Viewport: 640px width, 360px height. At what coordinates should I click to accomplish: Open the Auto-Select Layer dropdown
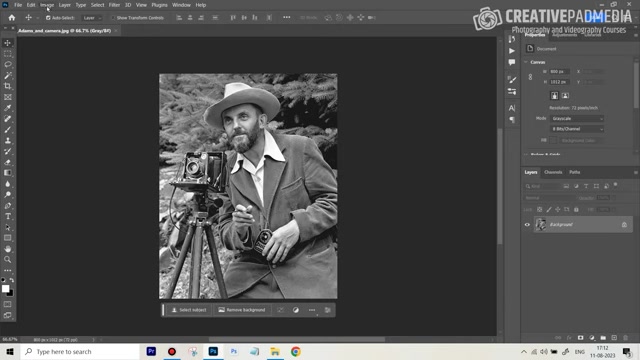pyautogui.click(x=91, y=18)
